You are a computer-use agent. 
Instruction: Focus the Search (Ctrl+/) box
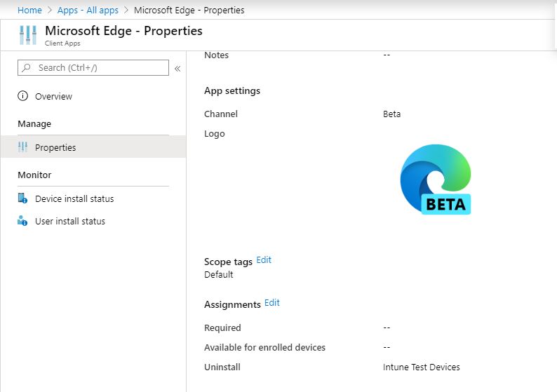98,67
